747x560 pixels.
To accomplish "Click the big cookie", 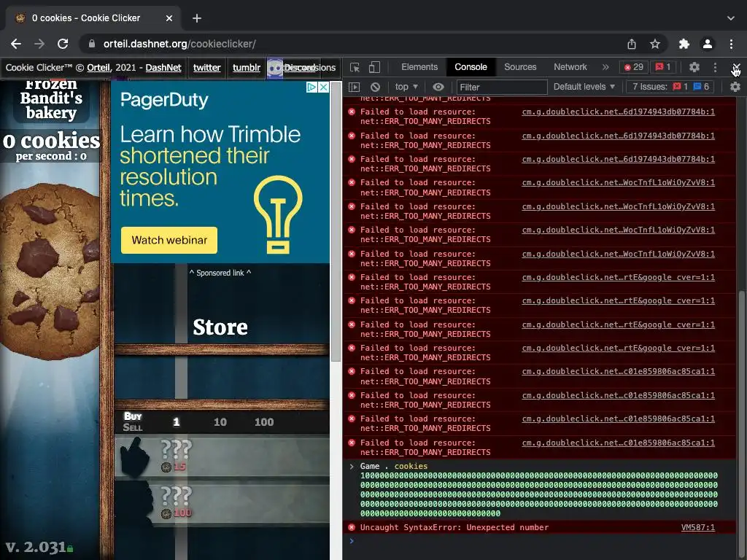I will (50, 271).
